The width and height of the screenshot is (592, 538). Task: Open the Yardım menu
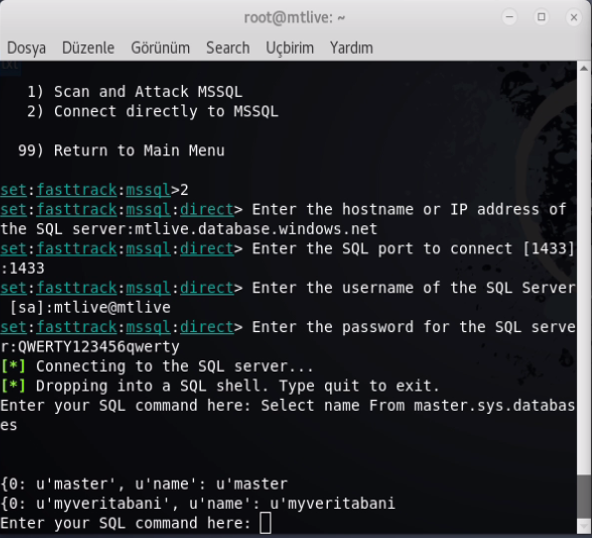pos(351,48)
